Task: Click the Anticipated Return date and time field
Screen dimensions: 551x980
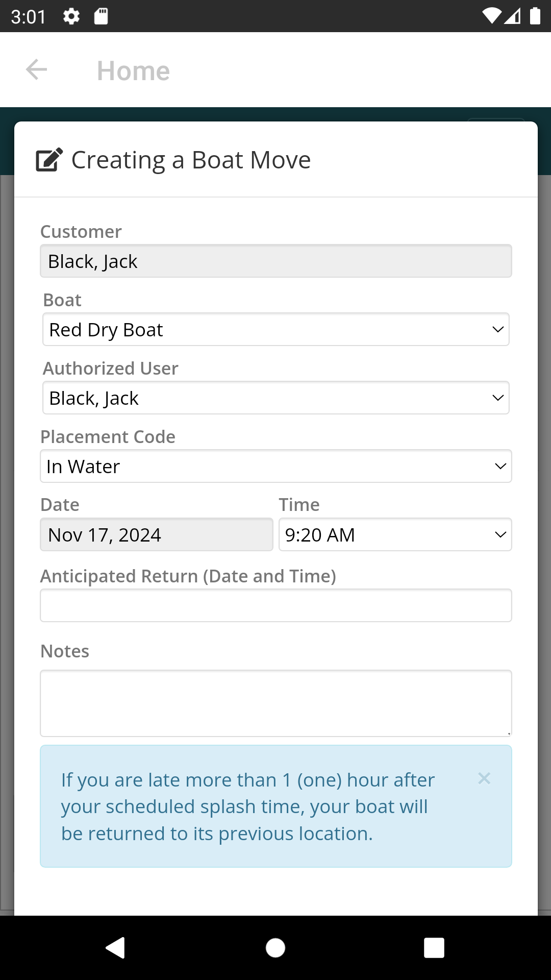Action: [276, 605]
